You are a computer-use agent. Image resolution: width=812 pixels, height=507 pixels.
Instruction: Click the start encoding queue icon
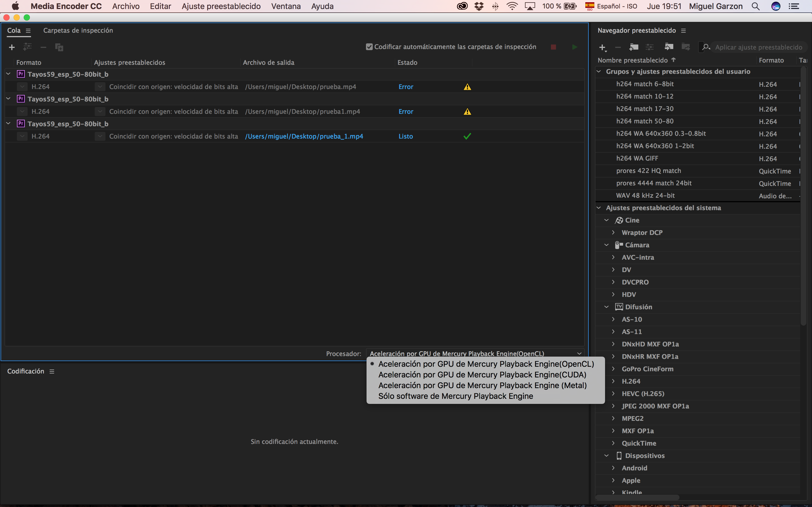coord(575,47)
